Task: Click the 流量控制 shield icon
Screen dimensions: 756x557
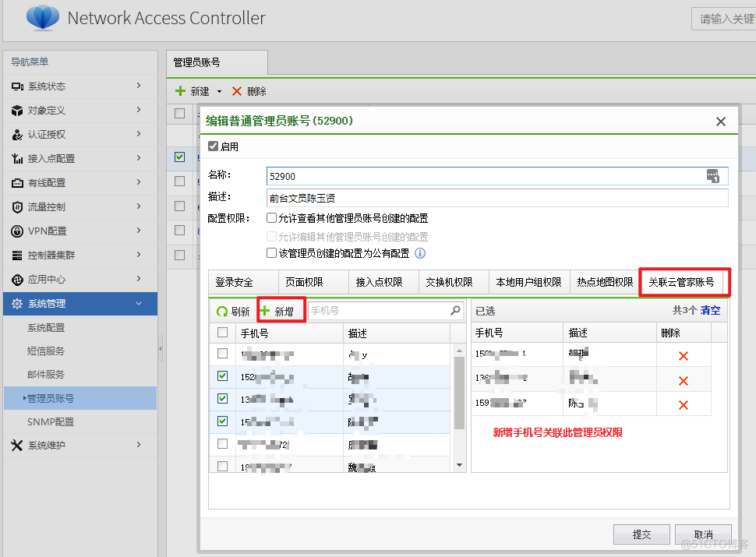Action: click(17, 207)
